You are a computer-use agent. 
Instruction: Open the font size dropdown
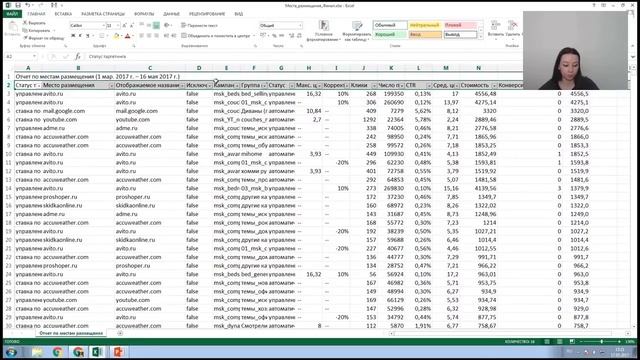pos(118,25)
